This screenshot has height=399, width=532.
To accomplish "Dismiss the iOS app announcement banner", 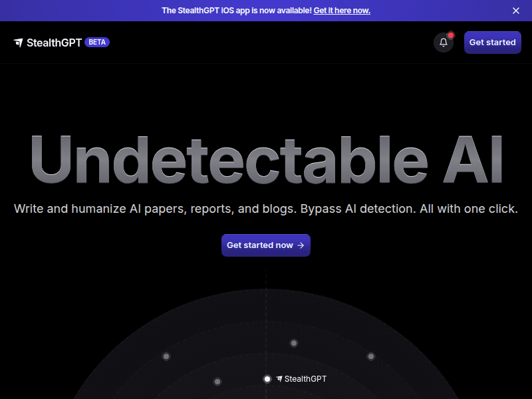I will point(516,11).
